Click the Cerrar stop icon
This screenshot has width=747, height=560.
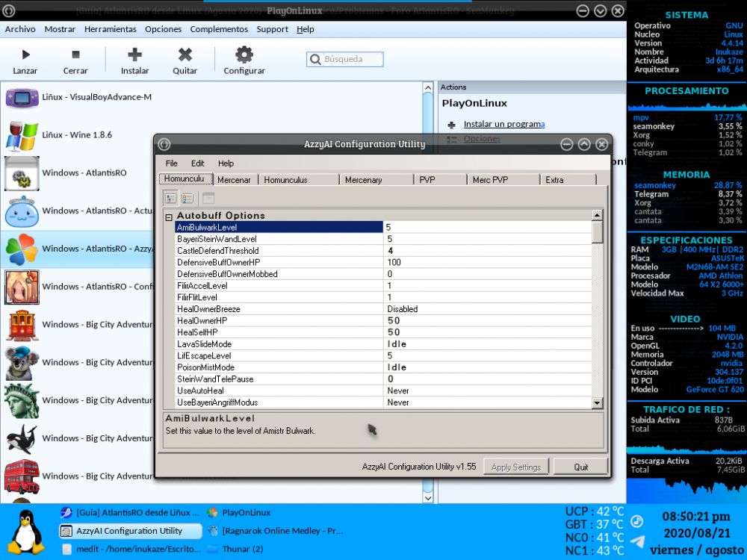pyautogui.click(x=75, y=55)
